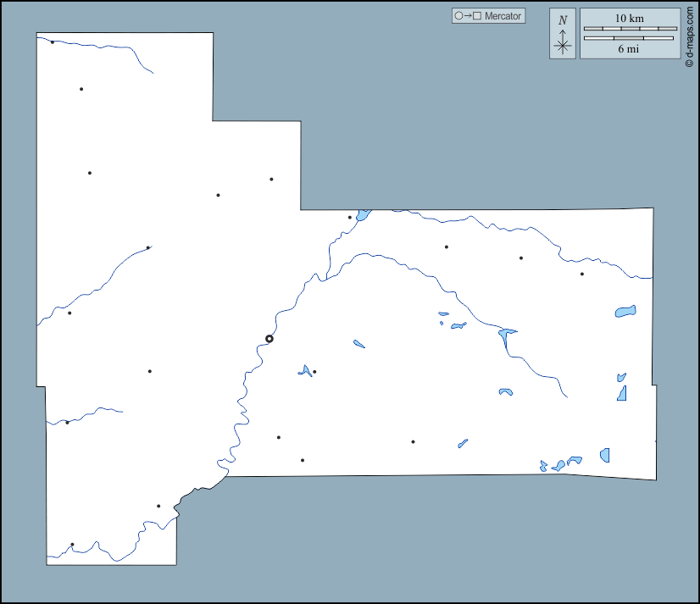
Task: Click the 10 km scale bar
Action: click(x=630, y=29)
